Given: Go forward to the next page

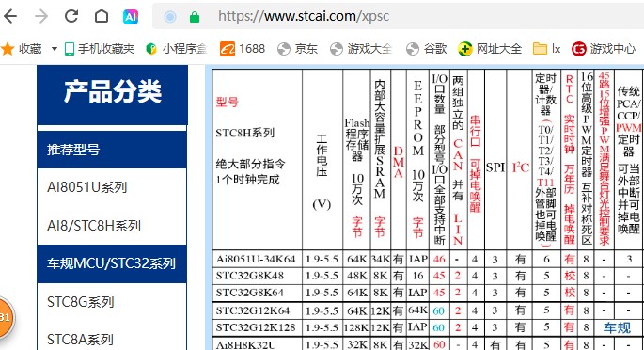Looking at the screenshot, I should [x=41, y=16].
